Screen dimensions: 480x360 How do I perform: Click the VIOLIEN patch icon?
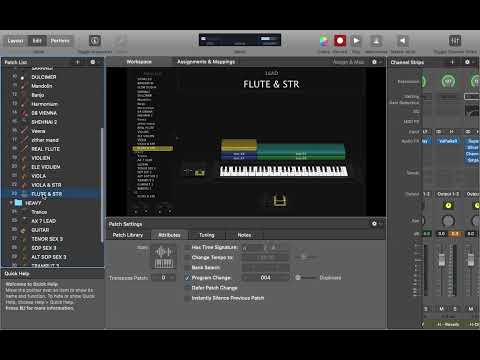[24, 158]
